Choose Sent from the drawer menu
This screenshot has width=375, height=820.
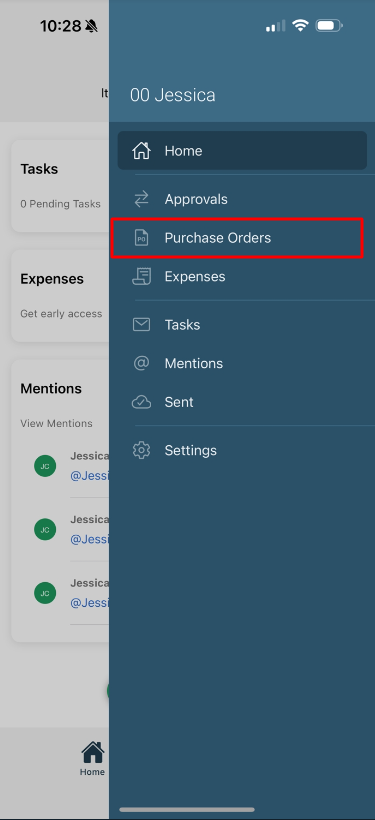[x=179, y=402]
